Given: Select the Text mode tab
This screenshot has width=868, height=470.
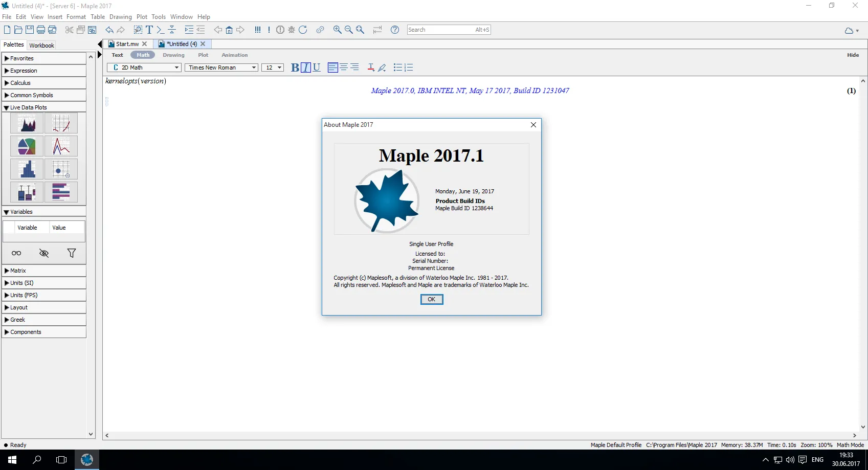Looking at the screenshot, I should [118, 55].
